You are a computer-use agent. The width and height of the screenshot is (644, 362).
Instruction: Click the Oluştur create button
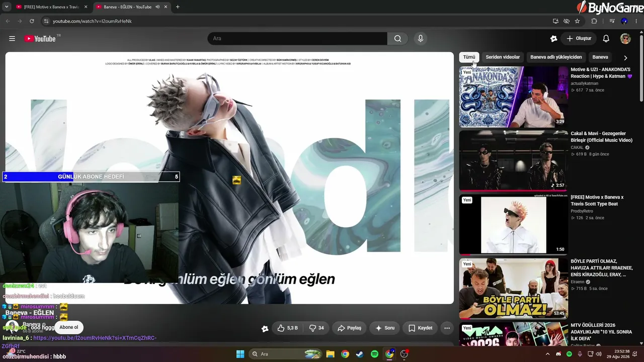579,39
